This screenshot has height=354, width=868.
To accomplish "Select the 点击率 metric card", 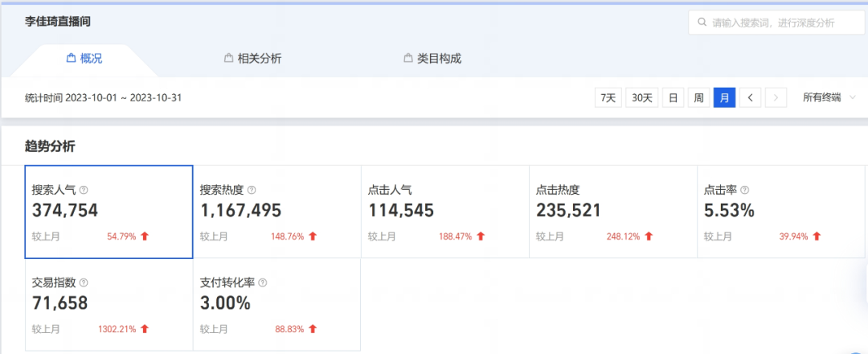I will click(781, 212).
